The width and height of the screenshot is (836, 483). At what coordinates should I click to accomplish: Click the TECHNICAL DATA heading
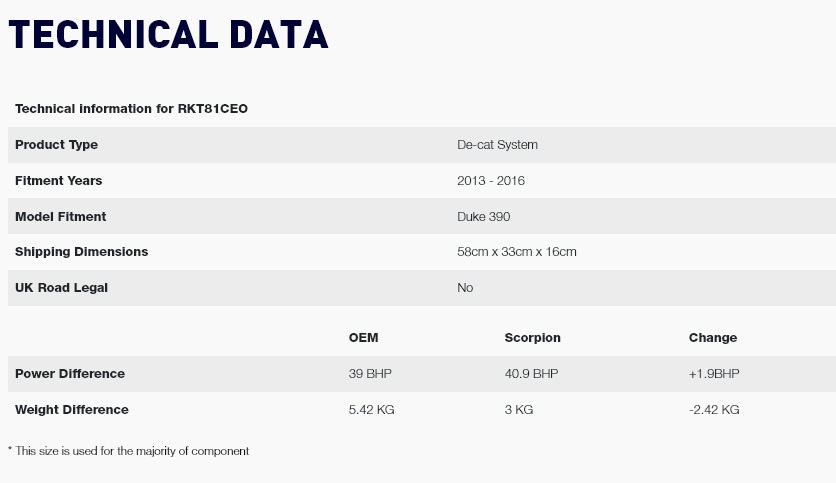168,34
